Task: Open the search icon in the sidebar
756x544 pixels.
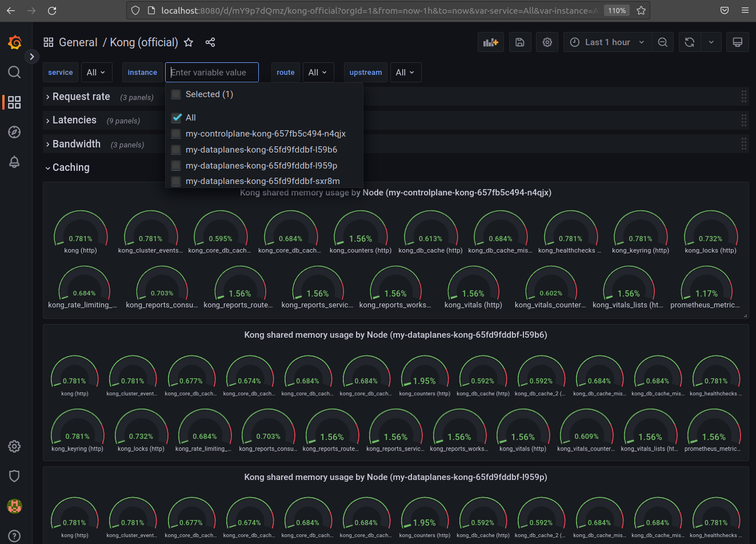Action: point(14,72)
